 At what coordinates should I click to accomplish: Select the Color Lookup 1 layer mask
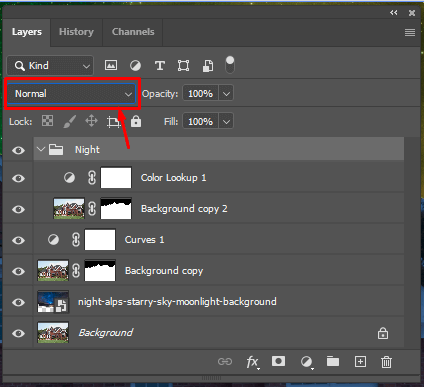tap(116, 178)
